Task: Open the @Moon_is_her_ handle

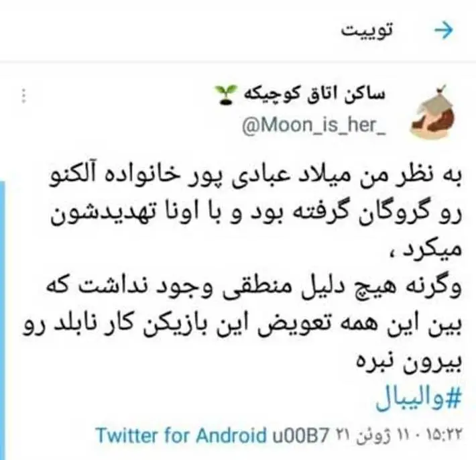Action: [x=314, y=125]
